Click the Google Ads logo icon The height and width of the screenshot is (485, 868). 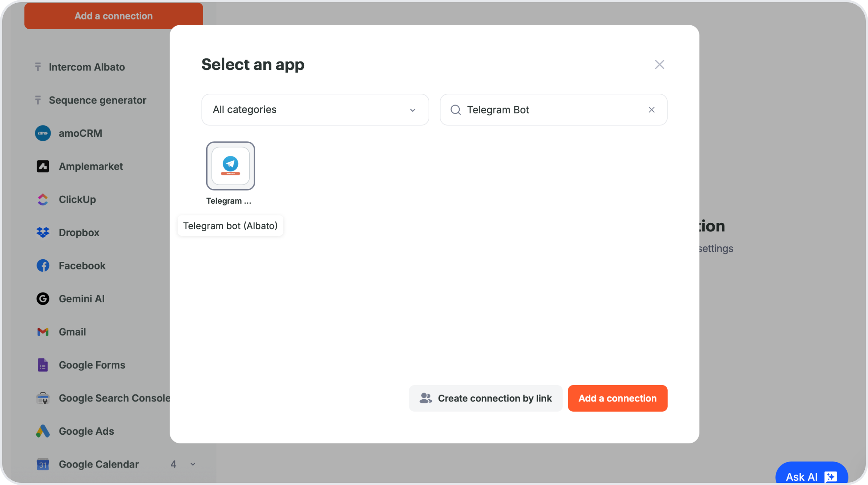(43, 431)
